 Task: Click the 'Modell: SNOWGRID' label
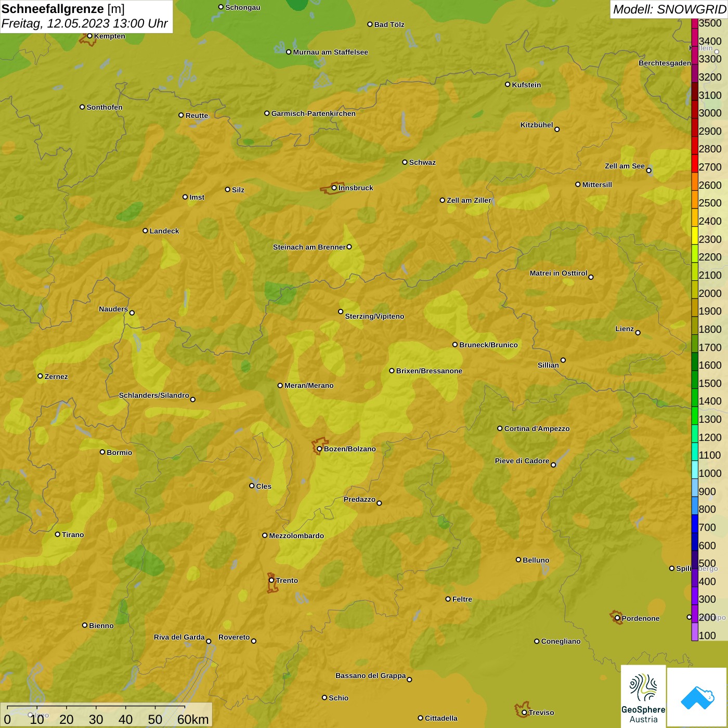click(x=669, y=9)
